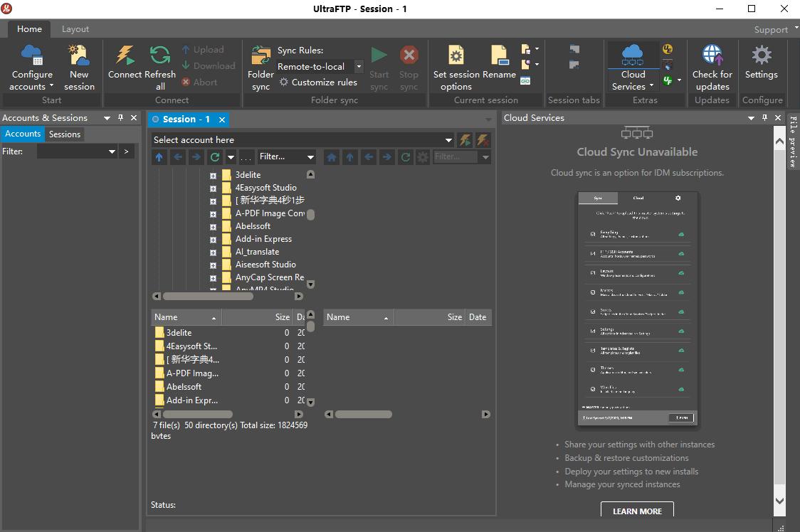The width and height of the screenshot is (800, 532).
Task: Select A-PDF Imag... in the file list
Action: click(192, 373)
